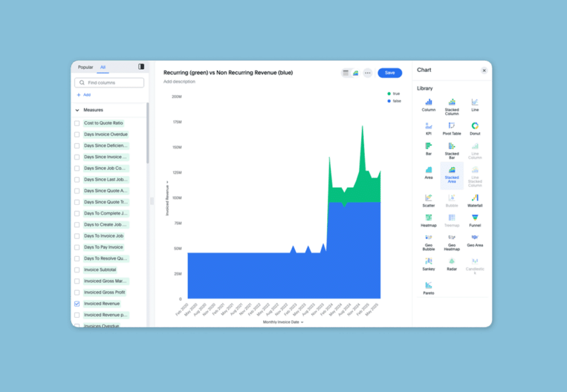This screenshot has width=567, height=392.
Task: Enable the Invoice Subtotal checkbox
Action: click(77, 270)
